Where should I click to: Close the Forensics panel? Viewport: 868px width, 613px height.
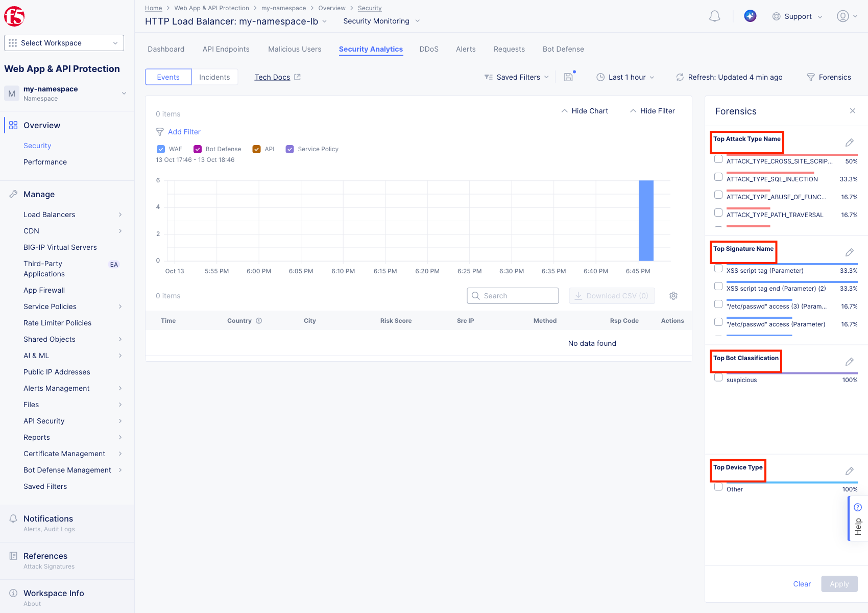853,111
